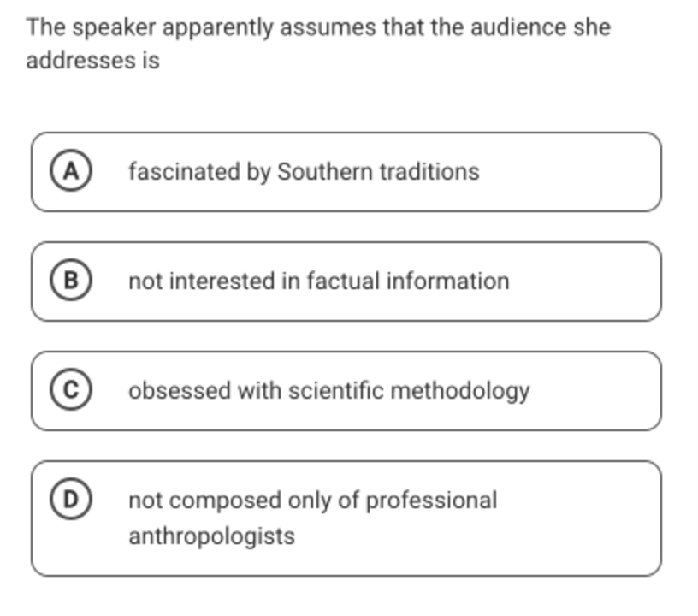Select the circled A answer bubble
The height and width of the screenshot is (616, 698).
point(71,170)
